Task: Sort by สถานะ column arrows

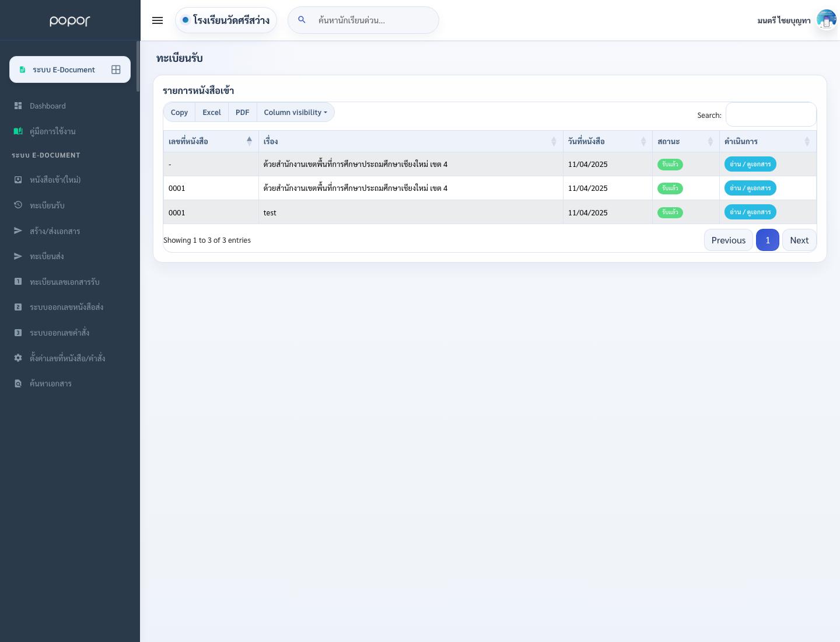Action: [710, 141]
